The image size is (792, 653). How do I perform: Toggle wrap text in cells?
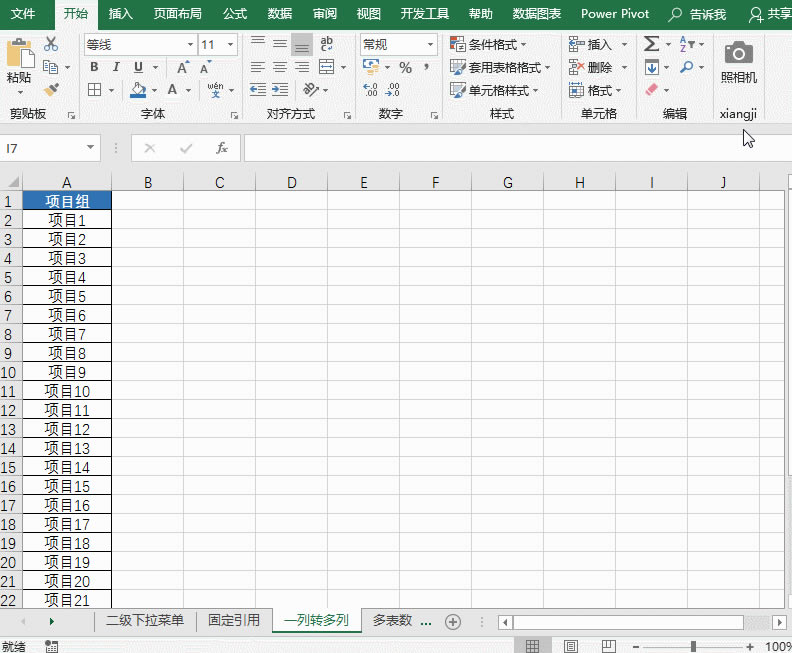pyautogui.click(x=326, y=45)
